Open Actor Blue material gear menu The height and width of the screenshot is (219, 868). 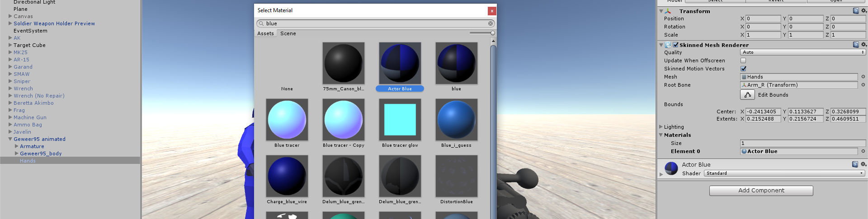pos(863,164)
